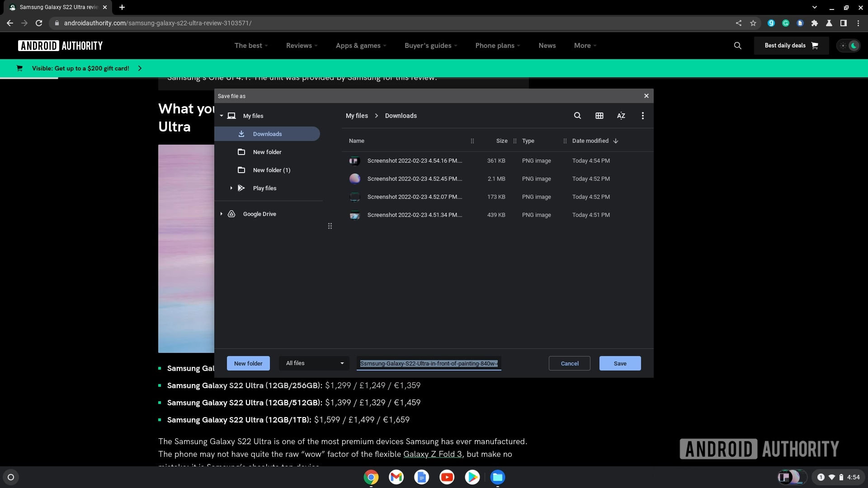Screen dimensions: 868x488
Task: Sort files by Date modified column
Action: (x=590, y=141)
